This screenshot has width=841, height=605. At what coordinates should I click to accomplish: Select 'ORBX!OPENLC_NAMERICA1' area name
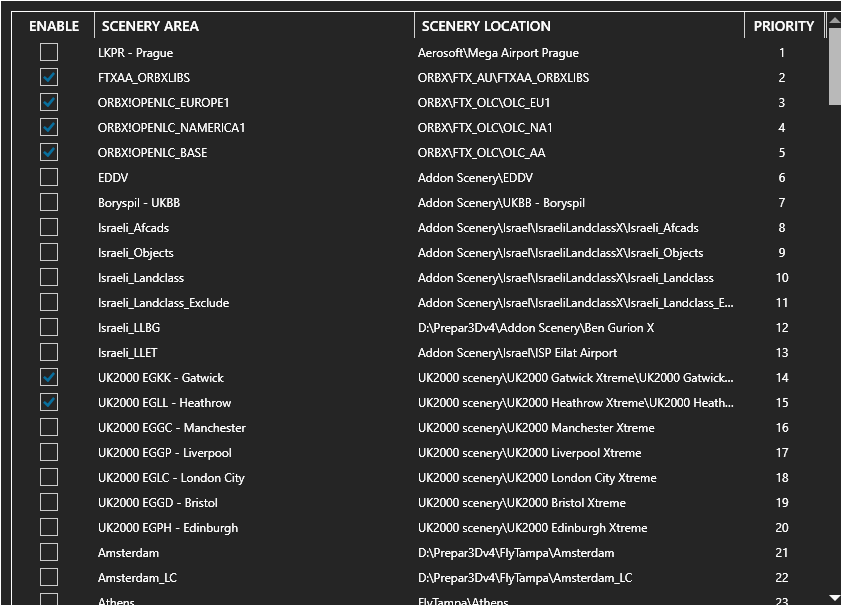click(x=171, y=128)
